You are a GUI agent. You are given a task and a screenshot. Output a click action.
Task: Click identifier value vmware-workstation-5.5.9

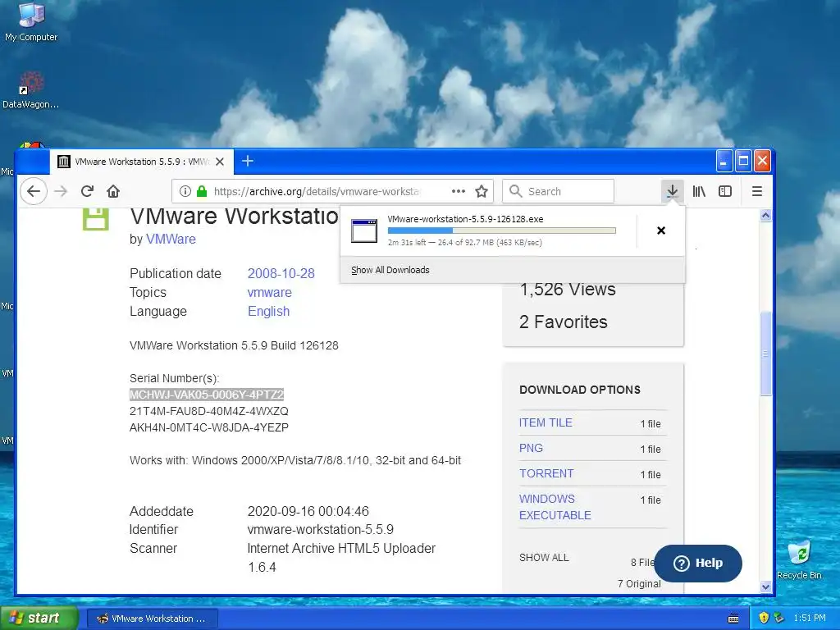coord(321,530)
